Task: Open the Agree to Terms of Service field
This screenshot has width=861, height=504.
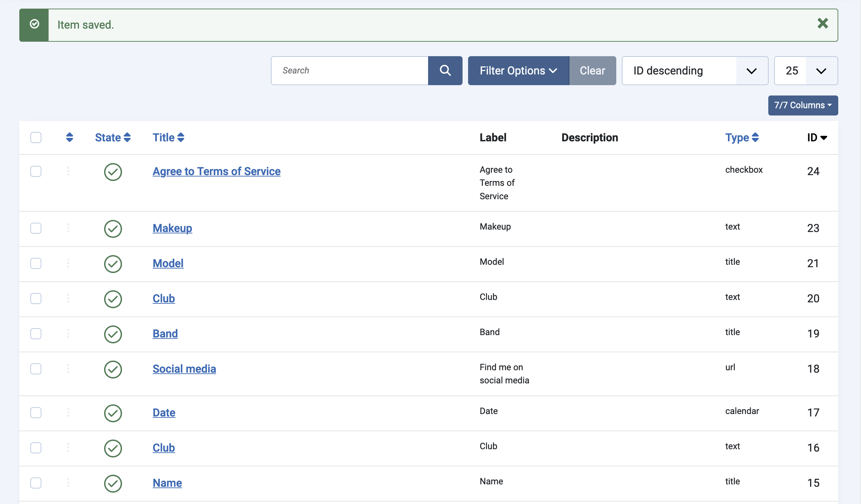Action: click(216, 171)
